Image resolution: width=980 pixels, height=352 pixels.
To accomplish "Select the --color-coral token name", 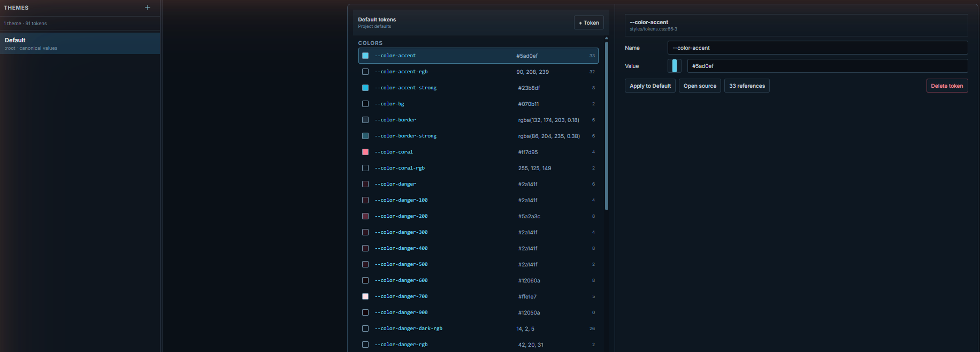I will click(x=394, y=152).
